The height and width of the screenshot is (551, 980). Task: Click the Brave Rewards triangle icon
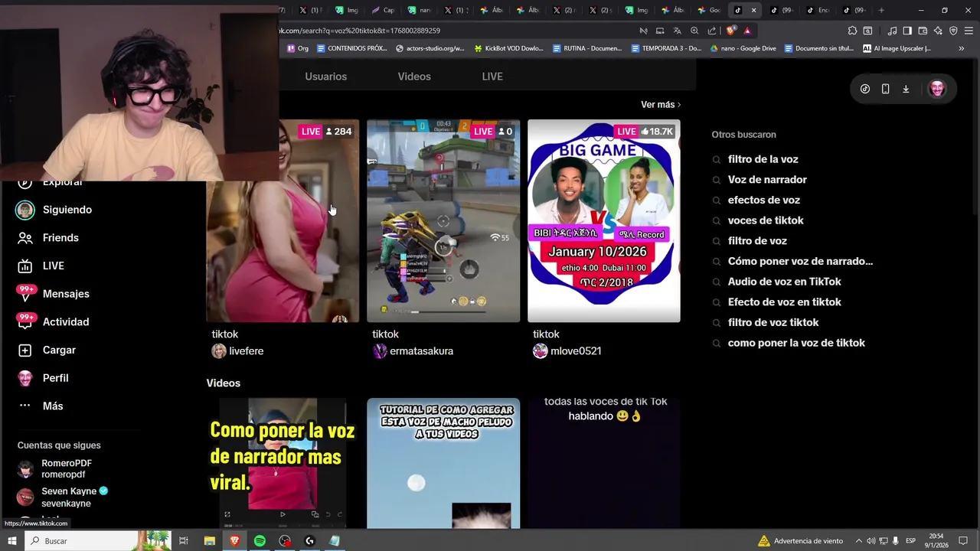(x=747, y=31)
